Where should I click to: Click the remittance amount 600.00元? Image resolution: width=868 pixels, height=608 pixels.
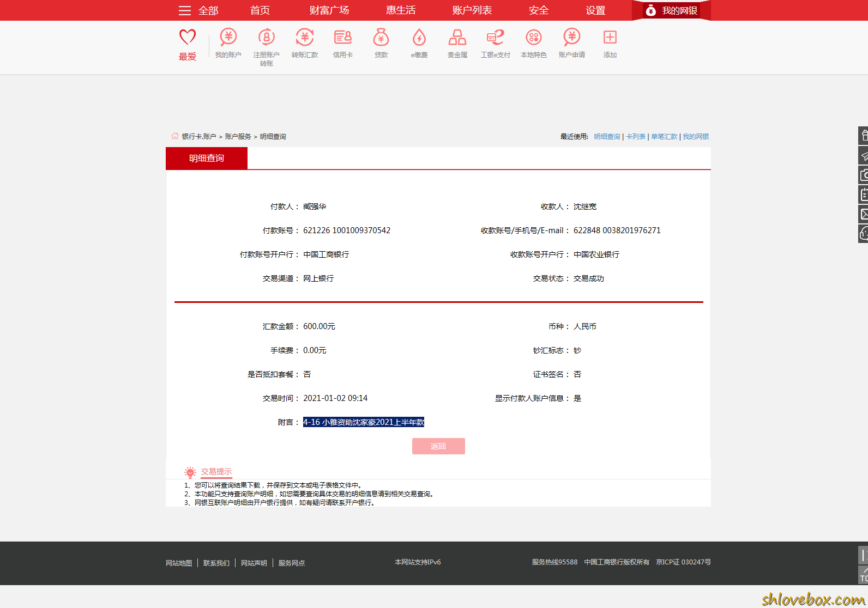click(x=319, y=326)
